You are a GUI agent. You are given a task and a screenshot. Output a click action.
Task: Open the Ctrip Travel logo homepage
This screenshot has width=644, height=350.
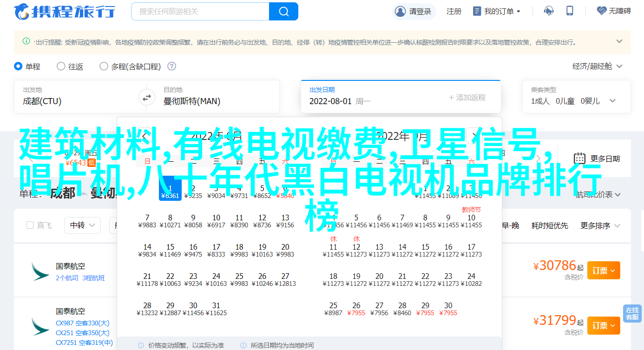click(64, 11)
